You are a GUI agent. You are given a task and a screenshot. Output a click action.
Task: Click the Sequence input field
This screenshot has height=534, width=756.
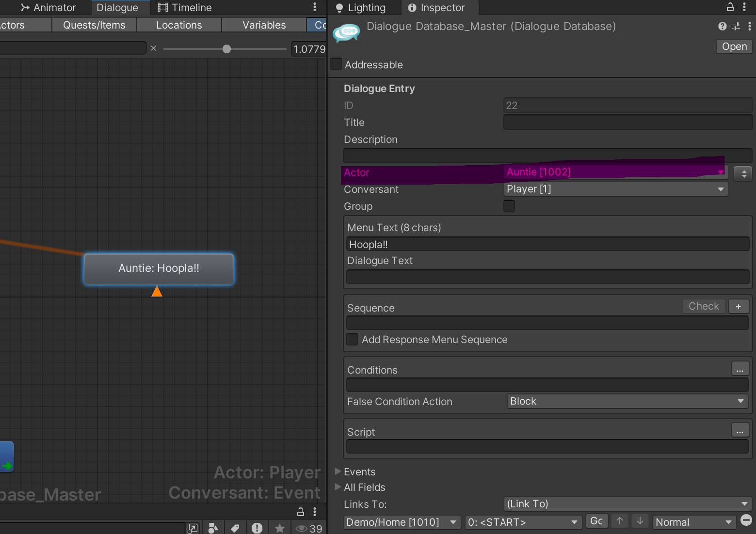click(547, 323)
